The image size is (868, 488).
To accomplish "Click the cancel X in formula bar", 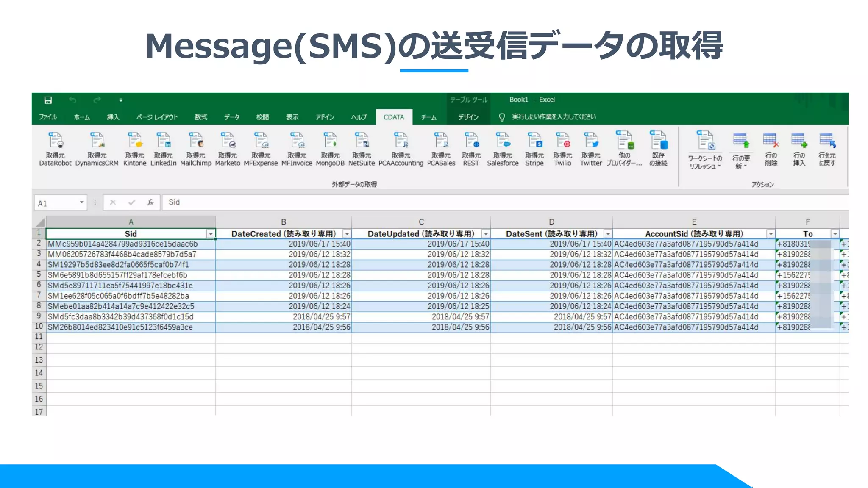I will [x=113, y=202].
